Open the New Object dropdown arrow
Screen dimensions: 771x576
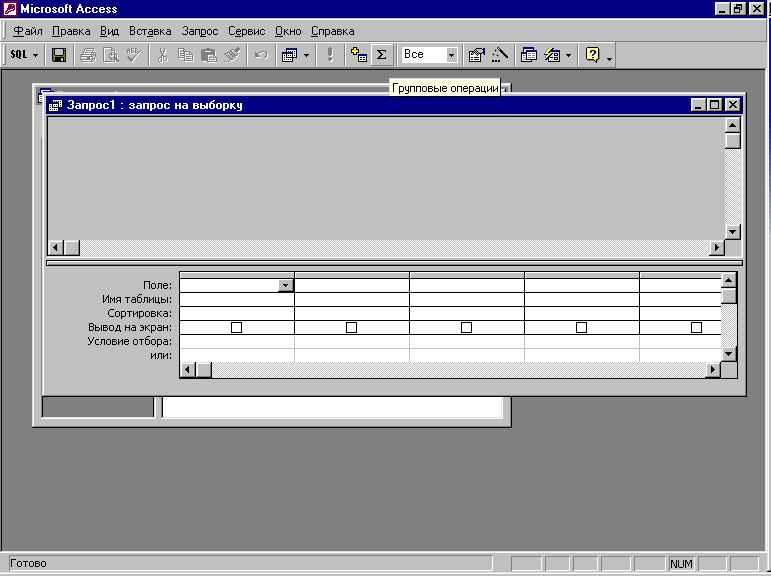pos(568,55)
